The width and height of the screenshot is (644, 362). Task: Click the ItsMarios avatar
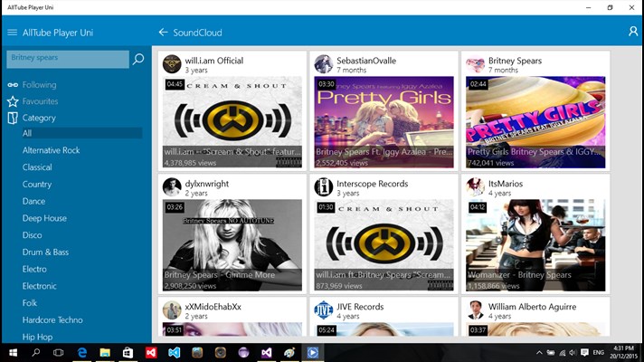(x=475, y=187)
